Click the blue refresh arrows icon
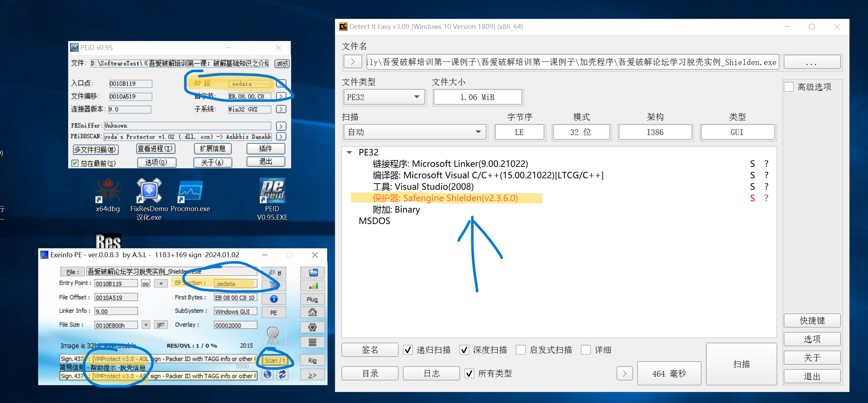Screen dimensions: 868x403 [282, 374]
